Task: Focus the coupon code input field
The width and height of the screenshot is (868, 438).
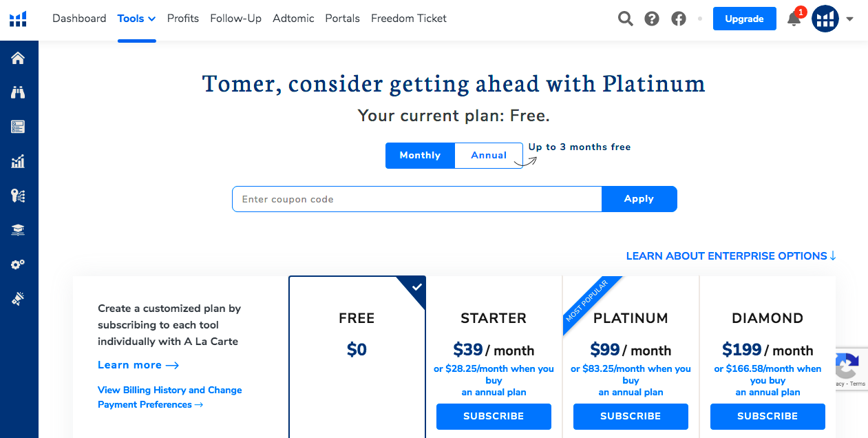Action: coord(416,199)
